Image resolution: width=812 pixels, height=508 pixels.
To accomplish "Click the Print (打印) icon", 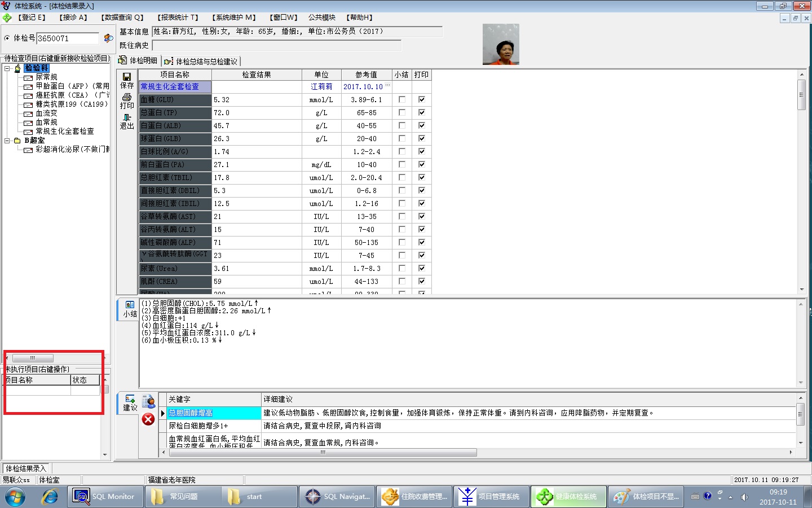I will 127,97.
